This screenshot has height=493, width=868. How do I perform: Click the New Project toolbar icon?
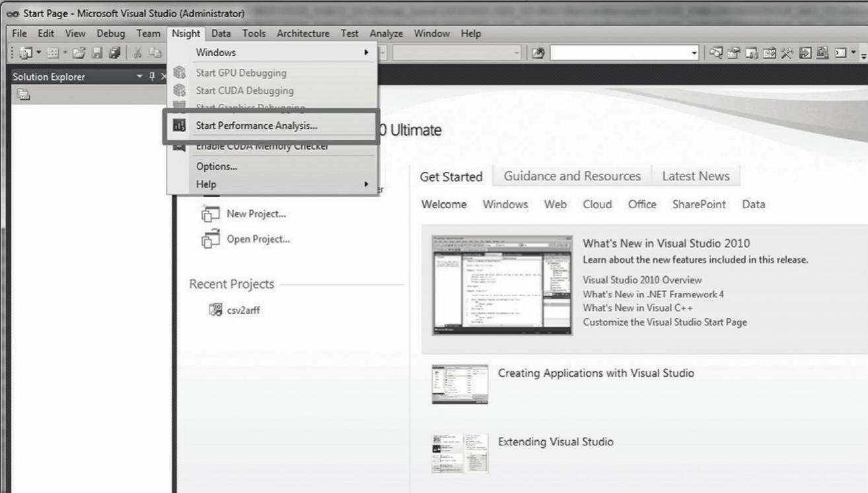pos(26,53)
